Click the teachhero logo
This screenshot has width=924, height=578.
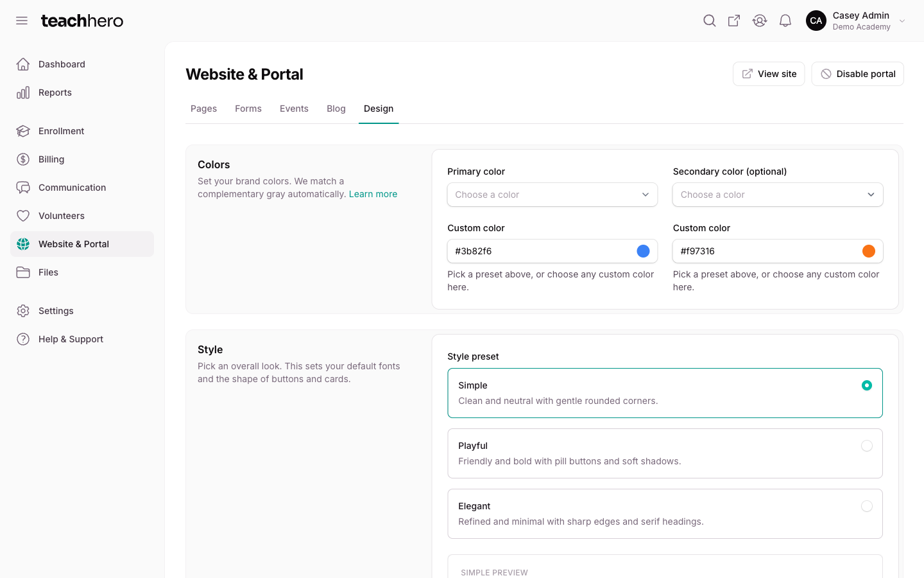point(82,21)
